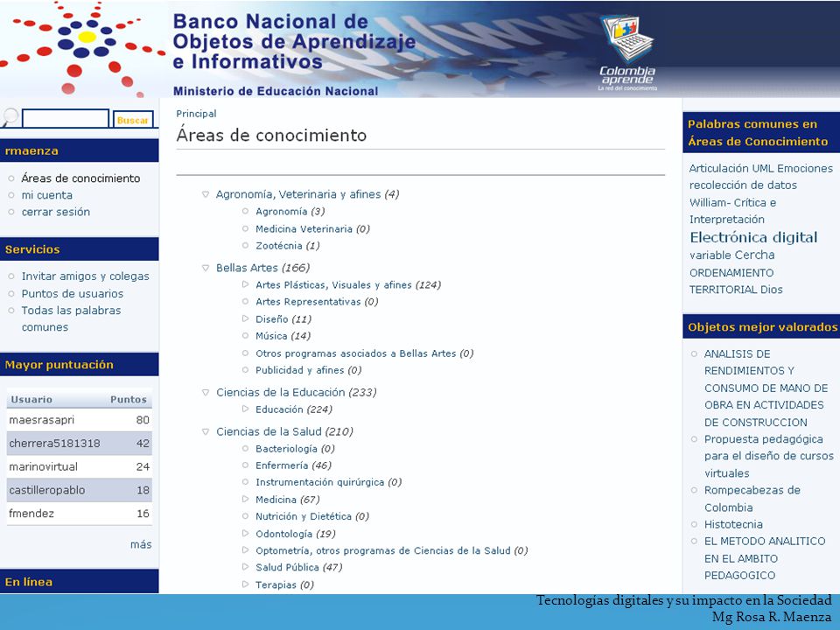This screenshot has height=630, width=840.
Task: Collapse the Ciencias de la Salud triangle
Action: (205, 431)
